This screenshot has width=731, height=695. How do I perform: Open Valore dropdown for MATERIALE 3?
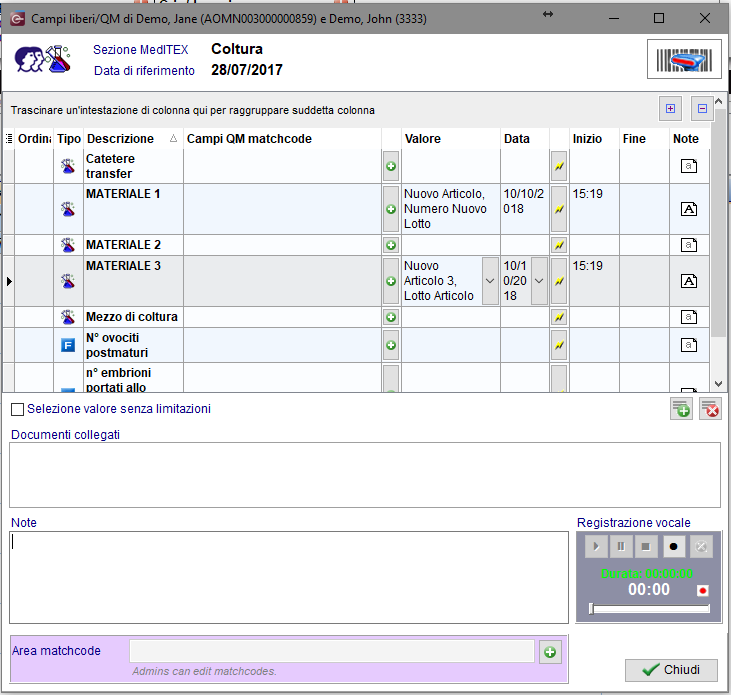click(x=490, y=281)
